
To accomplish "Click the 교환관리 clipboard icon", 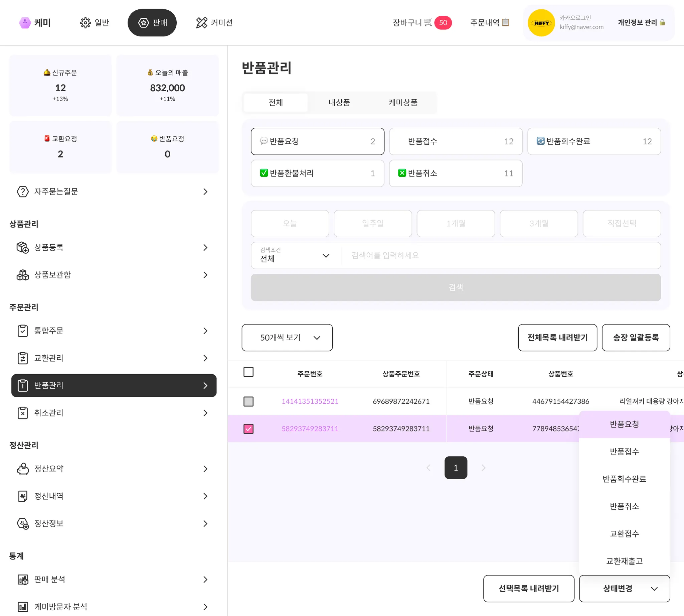I will (23, 358).
